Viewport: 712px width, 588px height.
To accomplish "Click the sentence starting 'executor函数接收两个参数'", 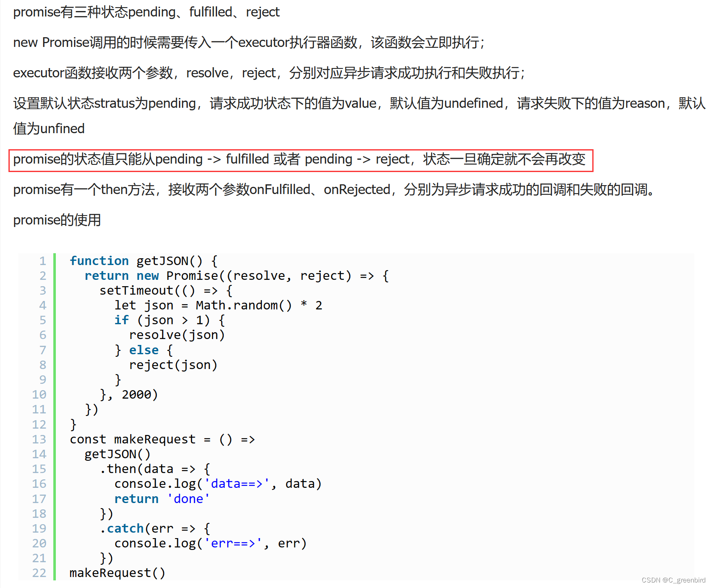I will point(269,73).
